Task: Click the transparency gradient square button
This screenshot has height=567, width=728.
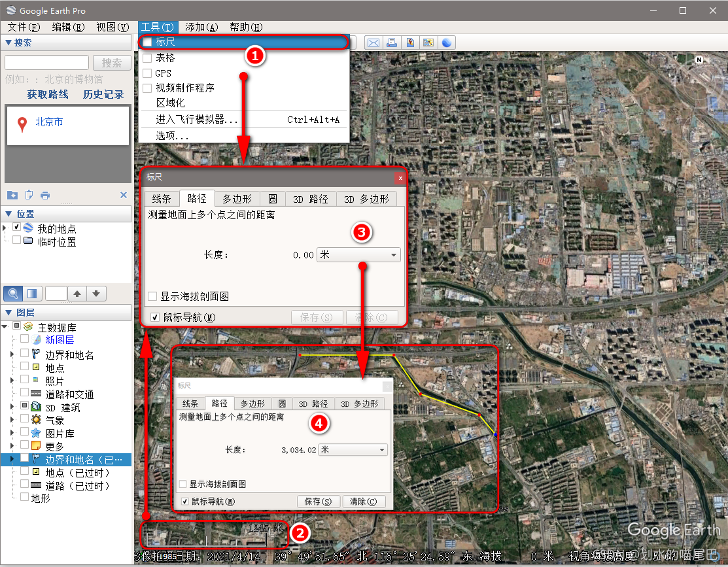Action: click(x=33, y=294)
